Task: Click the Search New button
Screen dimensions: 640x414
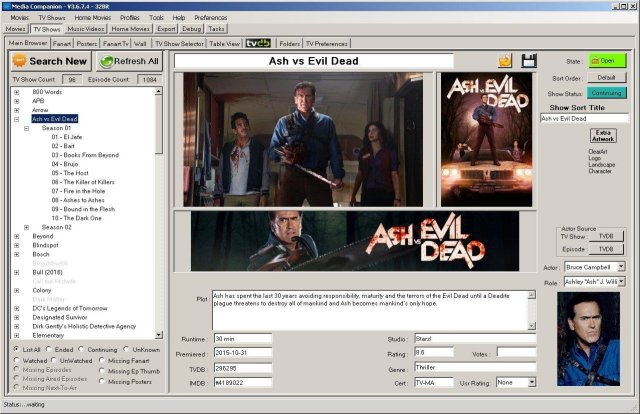Action: click(x=51, y=61)
